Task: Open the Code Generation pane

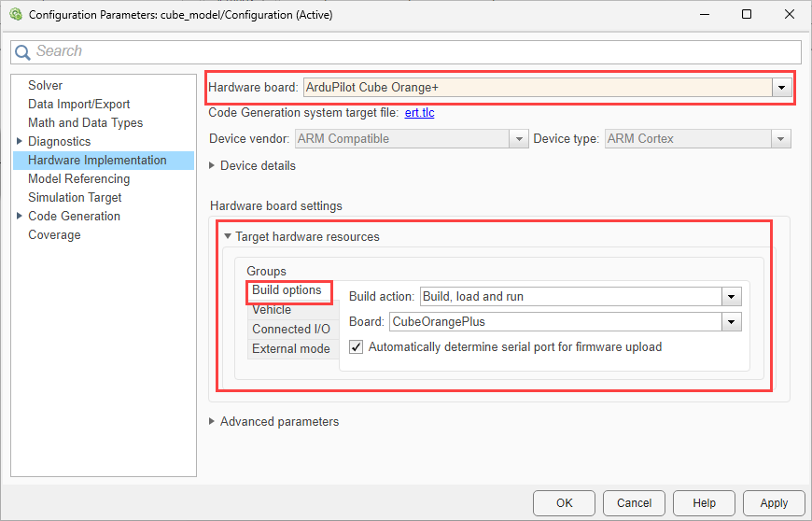Action: [x=74, y=216]
